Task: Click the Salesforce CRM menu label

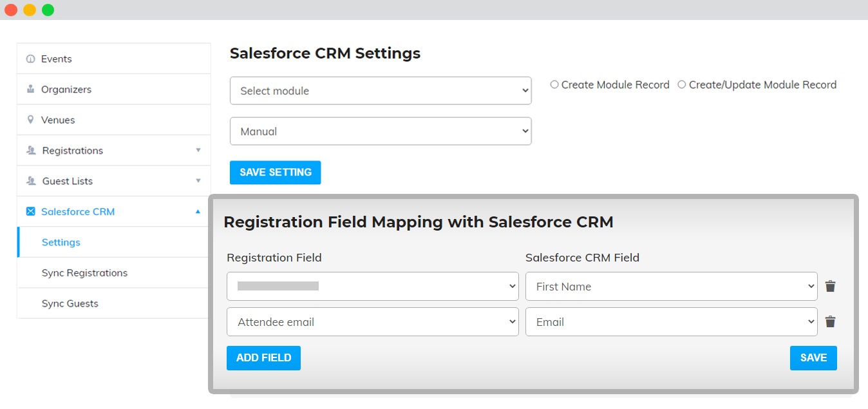Action: pos(78,212)
